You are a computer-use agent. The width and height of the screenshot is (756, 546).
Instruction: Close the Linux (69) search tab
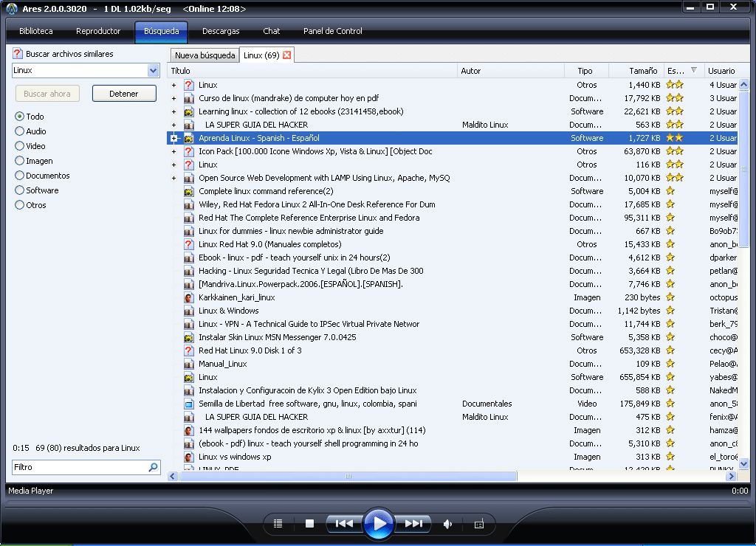[x=287, y=55]
